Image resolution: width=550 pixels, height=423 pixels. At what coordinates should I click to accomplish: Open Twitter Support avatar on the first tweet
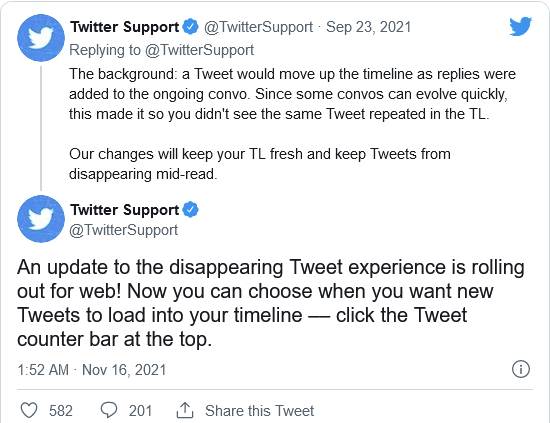(41, 38)
